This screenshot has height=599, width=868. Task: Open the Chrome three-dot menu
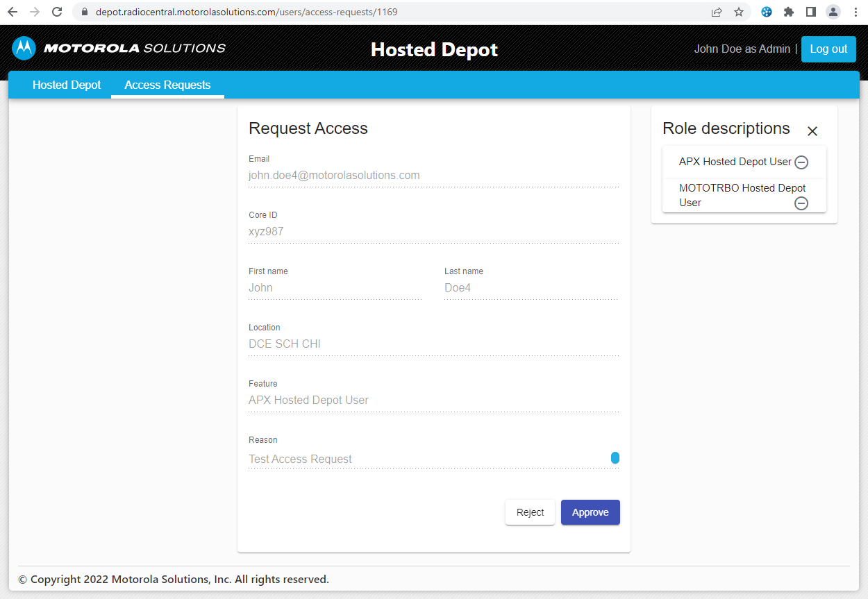[856, 12]
